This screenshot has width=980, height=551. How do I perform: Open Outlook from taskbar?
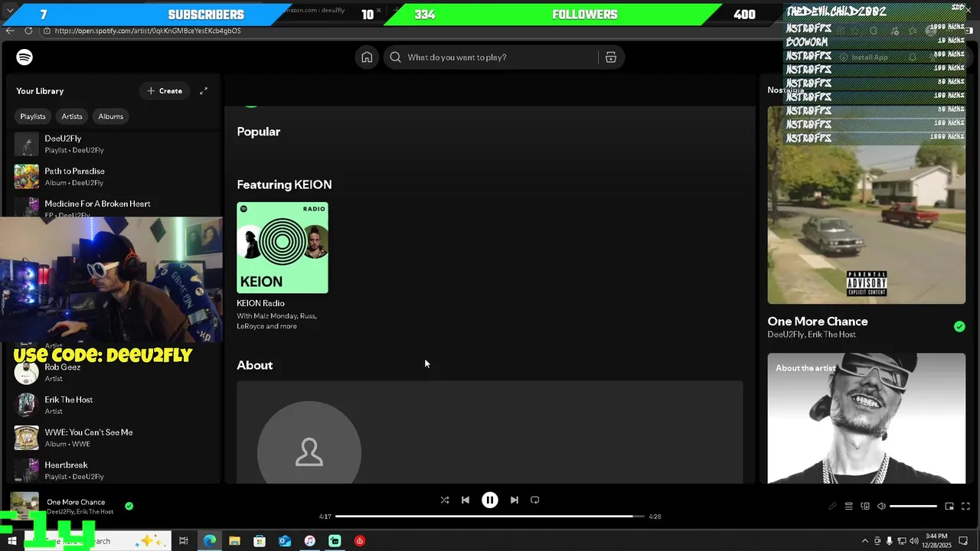coord(285,541)
